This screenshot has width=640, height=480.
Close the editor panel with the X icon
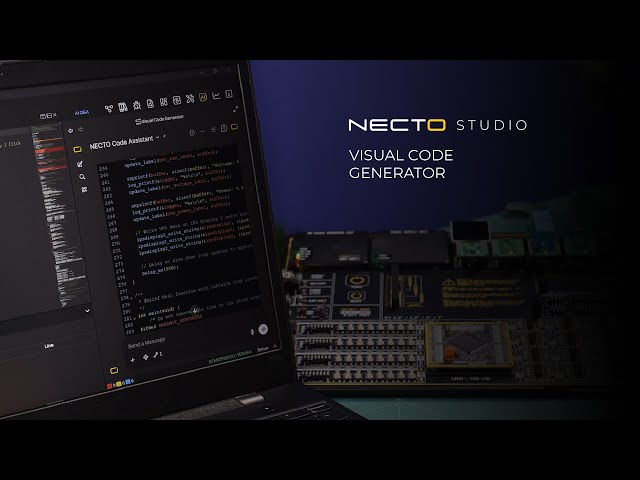[55, 116]
